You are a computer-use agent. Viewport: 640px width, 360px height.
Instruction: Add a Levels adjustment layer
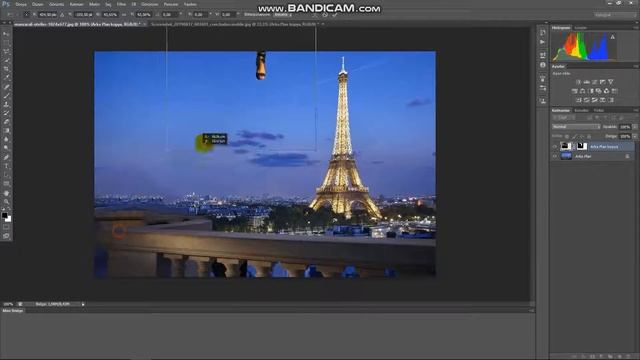tap(587, 82)
